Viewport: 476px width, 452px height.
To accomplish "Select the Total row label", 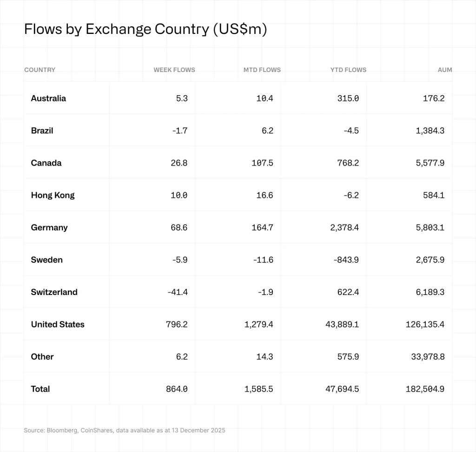I will (x=40, y=389).
